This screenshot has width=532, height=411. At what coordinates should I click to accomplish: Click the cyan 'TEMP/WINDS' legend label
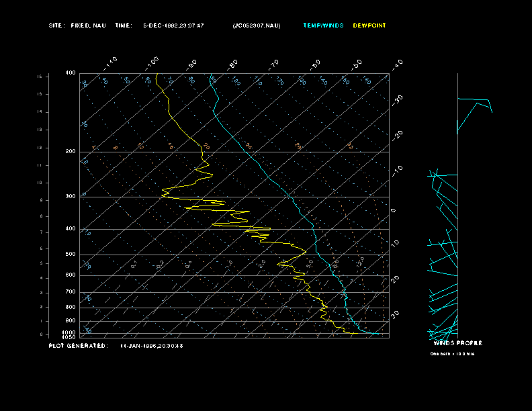pos(323,26)
